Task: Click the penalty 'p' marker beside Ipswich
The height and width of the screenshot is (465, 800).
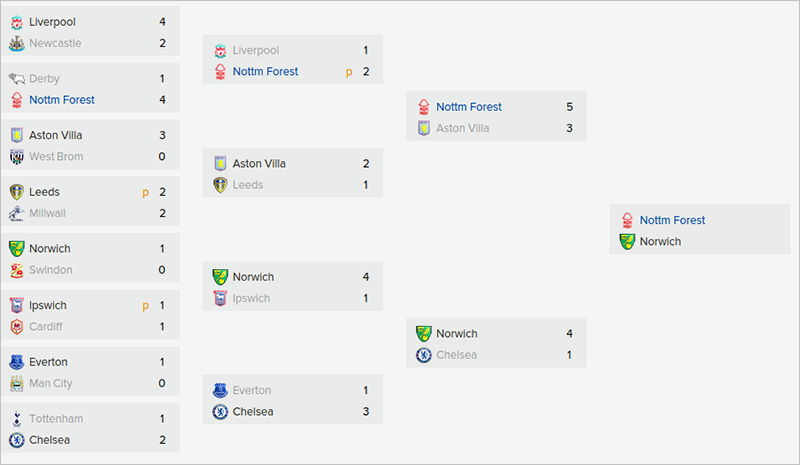Action: pos(146,305)
